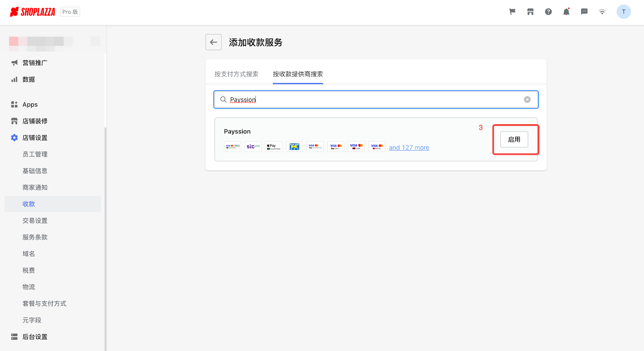The width and height of the screenshot is (644, 351).
Task: Open 税费 settings page
Action: (29, 270)
